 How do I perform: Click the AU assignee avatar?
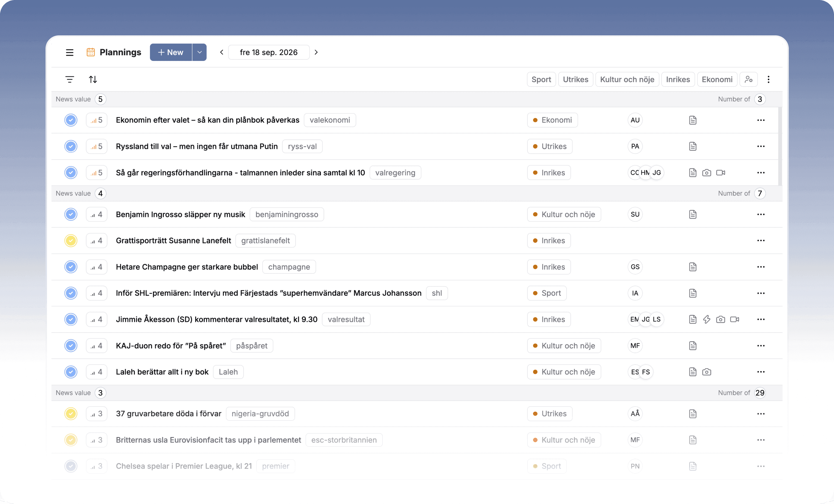click(x=635, y=120)
